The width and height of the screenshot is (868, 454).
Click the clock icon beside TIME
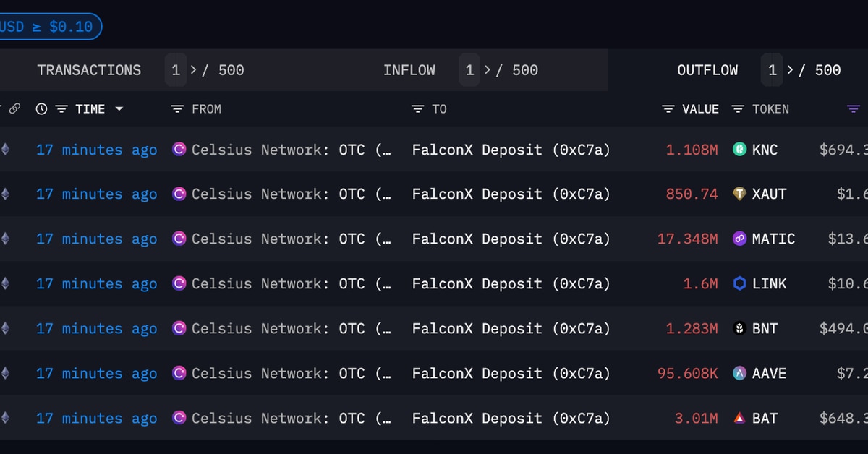click(x=42, y=109)
